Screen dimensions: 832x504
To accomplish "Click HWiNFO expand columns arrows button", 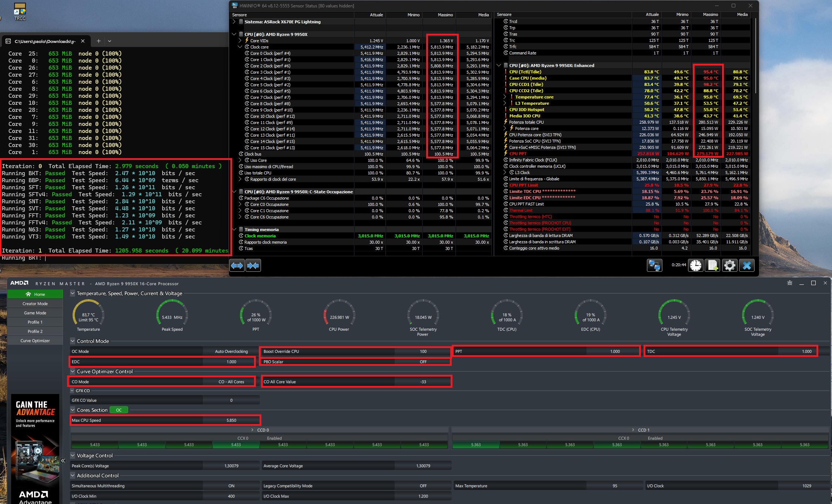I will [237, 265].
